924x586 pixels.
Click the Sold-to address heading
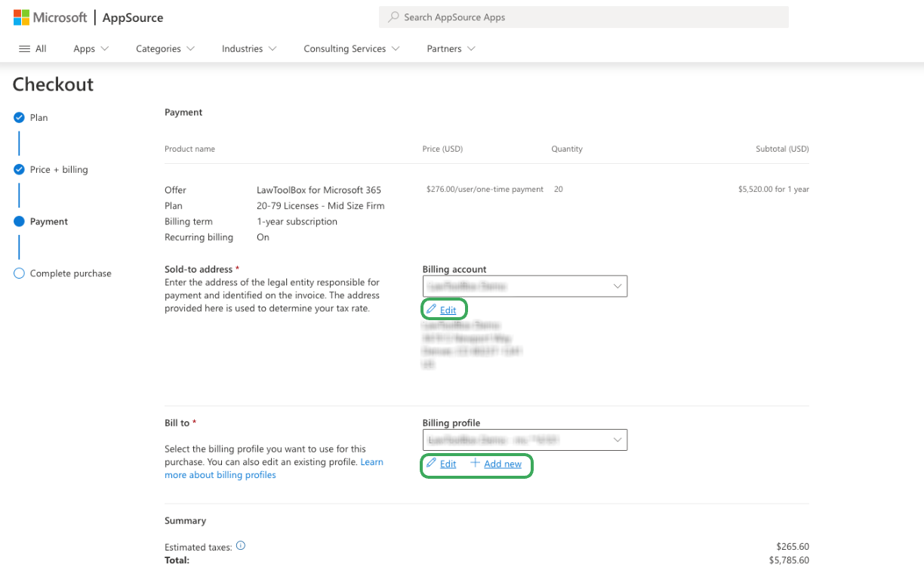tap(199, 270)
